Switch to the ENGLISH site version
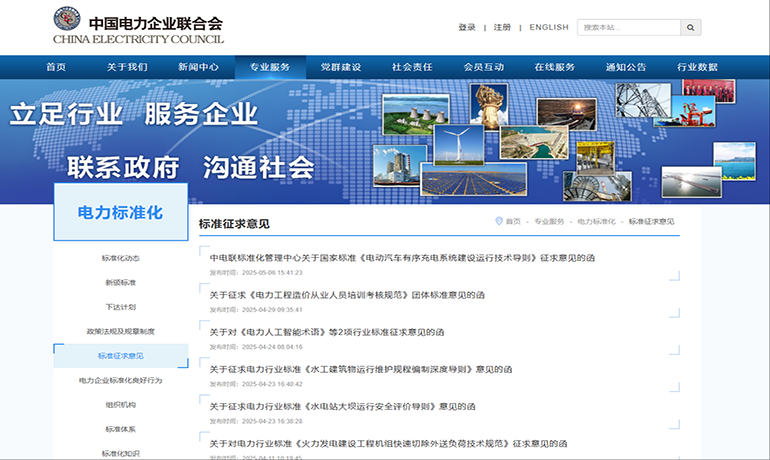The height and width of the screenshot is (460, 770). [549, 27]
